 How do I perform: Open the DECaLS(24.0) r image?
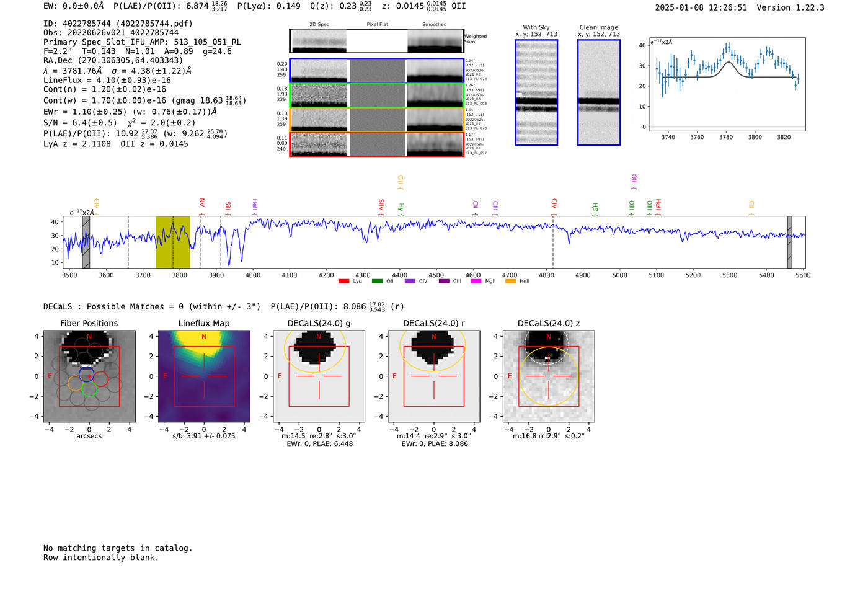[434, 376]
